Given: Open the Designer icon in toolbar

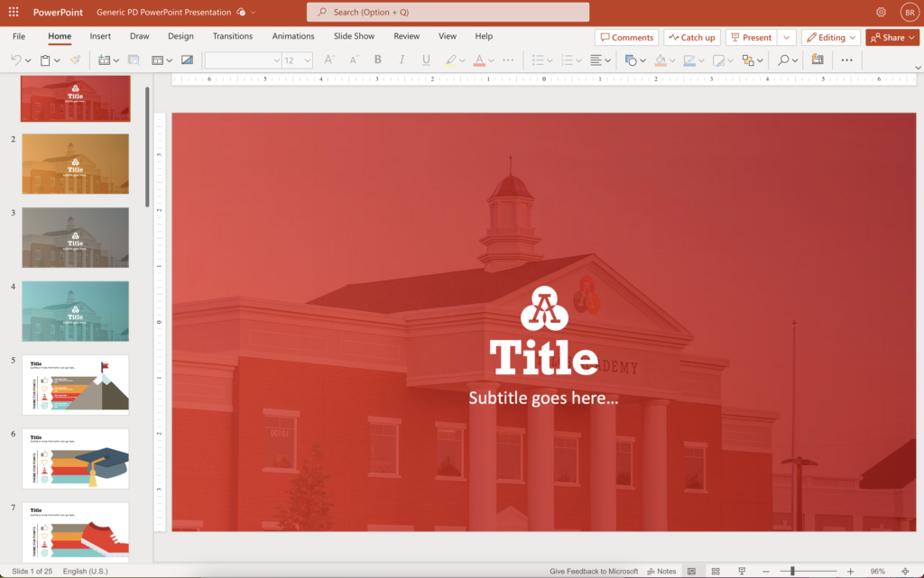Looking at the screenshot, I should tap(818, 60).
